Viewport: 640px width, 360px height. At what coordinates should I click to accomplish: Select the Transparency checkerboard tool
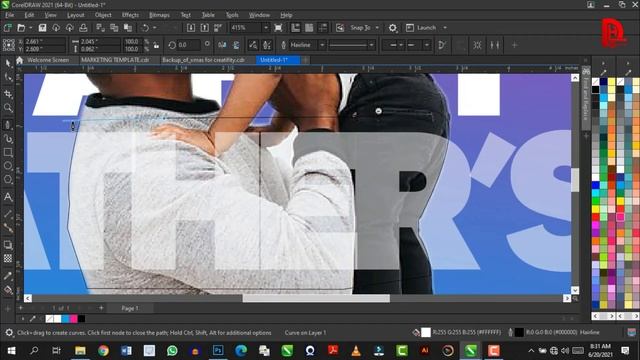pos(8,258)
